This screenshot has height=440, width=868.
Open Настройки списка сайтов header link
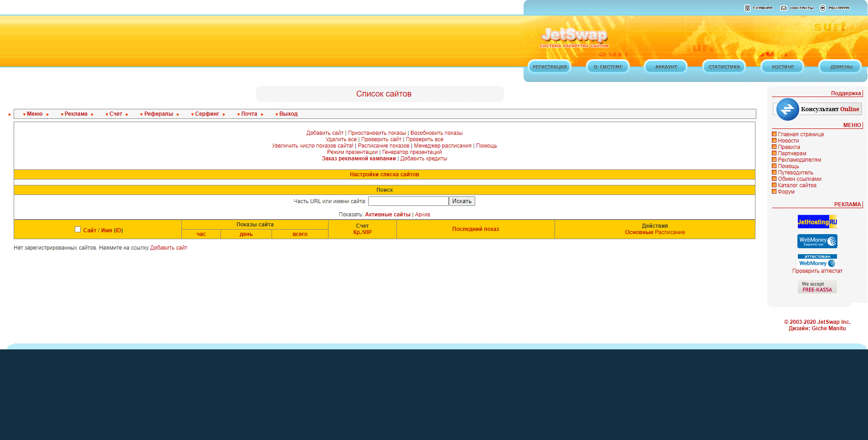click(385, 174)
